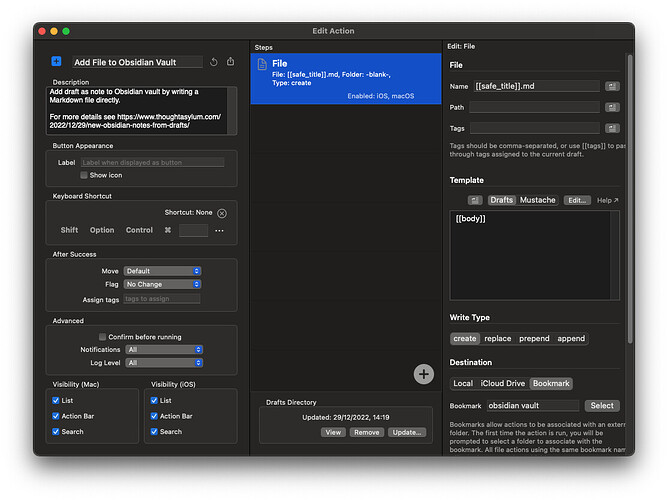
Task: Open the Move dropdown set to Default
Action: click(x=162, y=271)
